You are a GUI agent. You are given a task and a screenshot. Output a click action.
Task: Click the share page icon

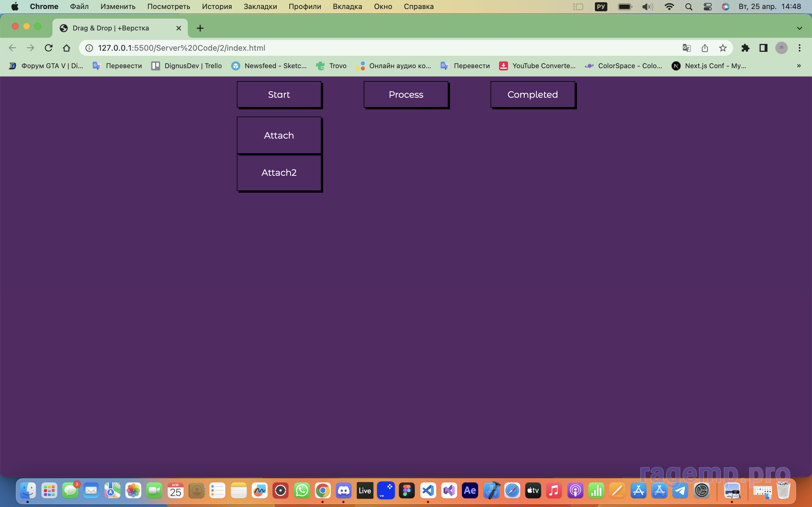[705, 48]
